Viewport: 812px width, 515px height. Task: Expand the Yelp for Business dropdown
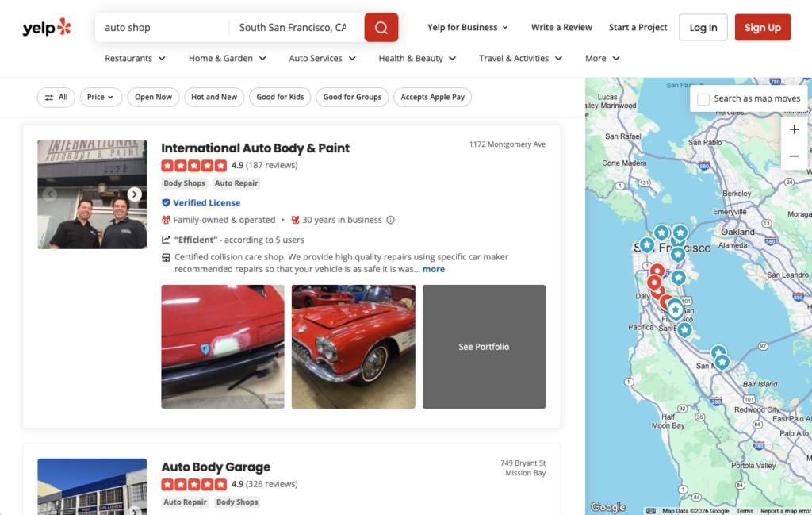(468, 27)
